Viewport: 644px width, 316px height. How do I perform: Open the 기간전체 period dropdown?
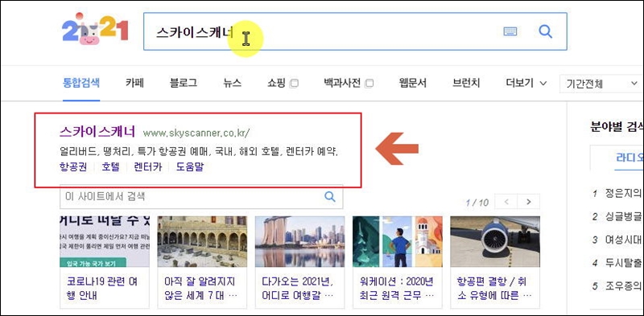coord(601,84)
